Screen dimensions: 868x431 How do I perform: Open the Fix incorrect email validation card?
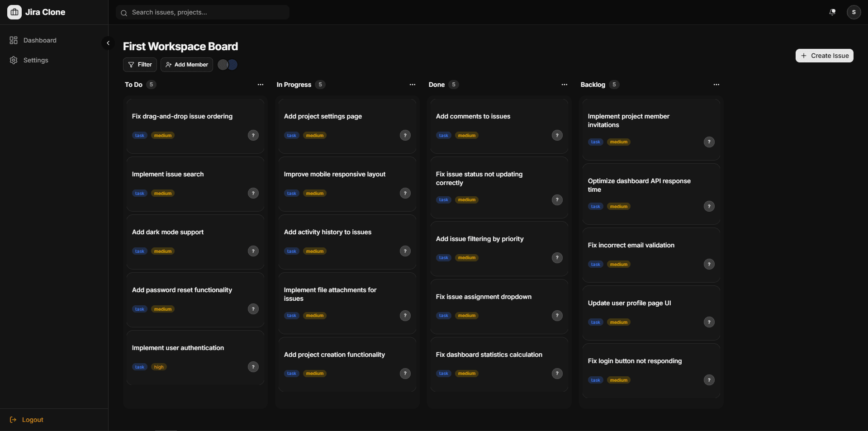tap(651, 255)
